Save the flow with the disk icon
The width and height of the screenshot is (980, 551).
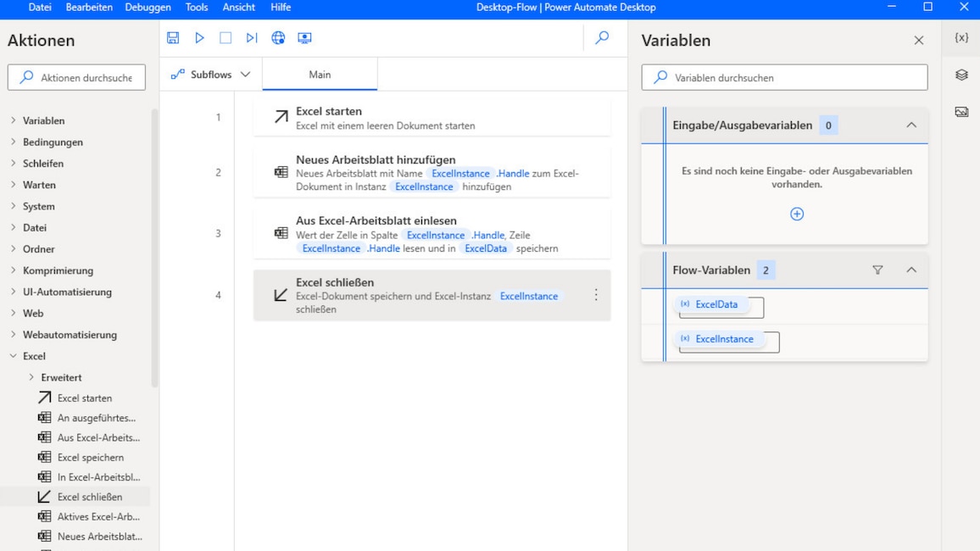pyautogui.click(x=173, y=37)
